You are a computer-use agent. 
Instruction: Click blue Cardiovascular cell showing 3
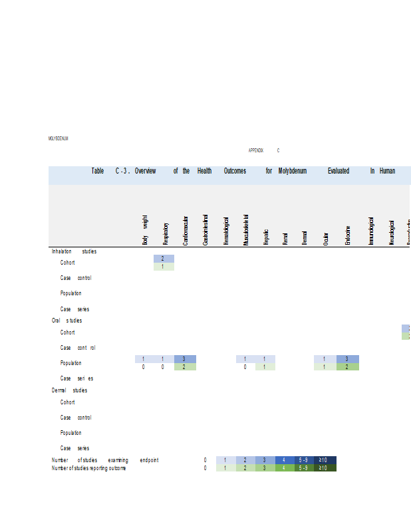[x=184, y=359]
